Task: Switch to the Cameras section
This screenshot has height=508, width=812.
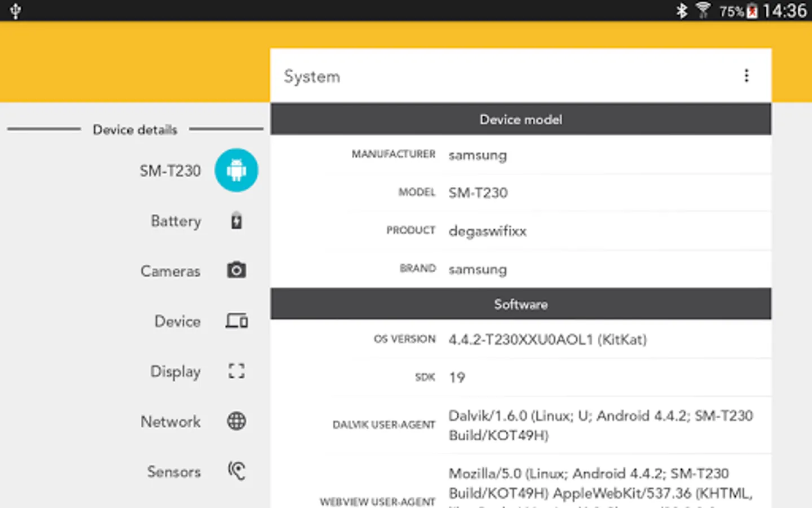Action: (170, 271)
